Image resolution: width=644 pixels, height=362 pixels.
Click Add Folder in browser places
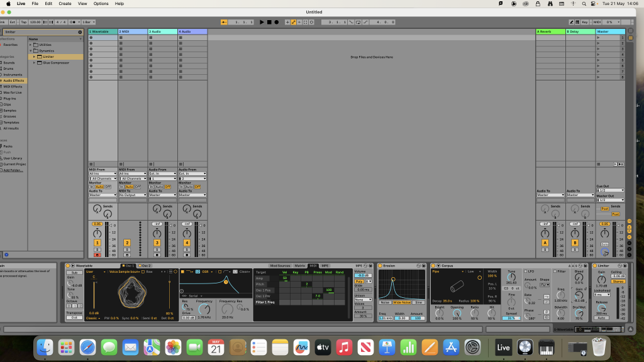pos(13,170)
